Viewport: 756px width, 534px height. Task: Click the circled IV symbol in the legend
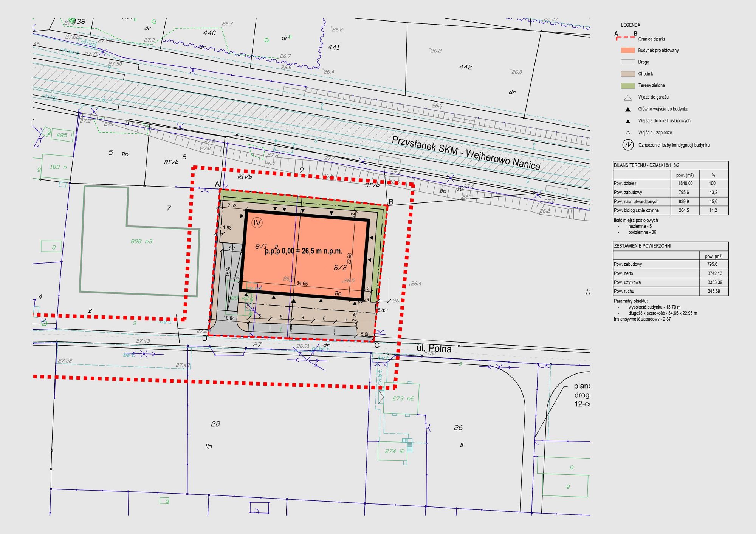tap(628, 145)
